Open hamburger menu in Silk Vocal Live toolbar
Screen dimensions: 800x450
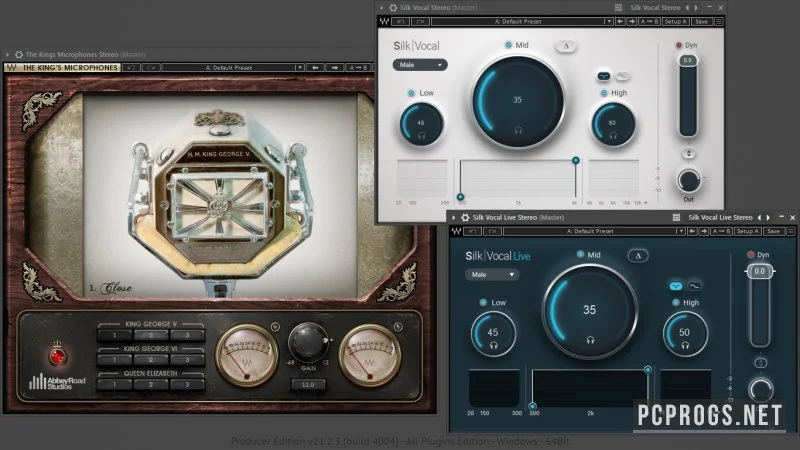click(x=791, y=231)
